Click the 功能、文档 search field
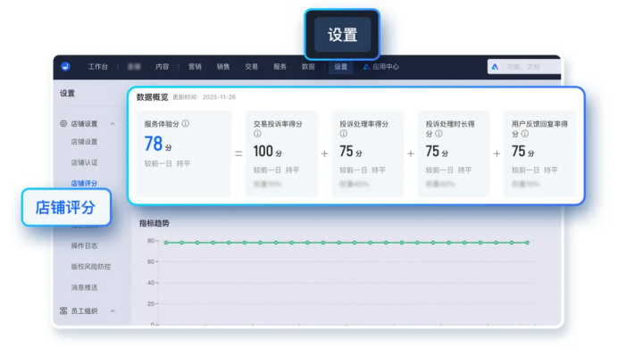The width and height of the screenshot is (618, 364). 524,67
